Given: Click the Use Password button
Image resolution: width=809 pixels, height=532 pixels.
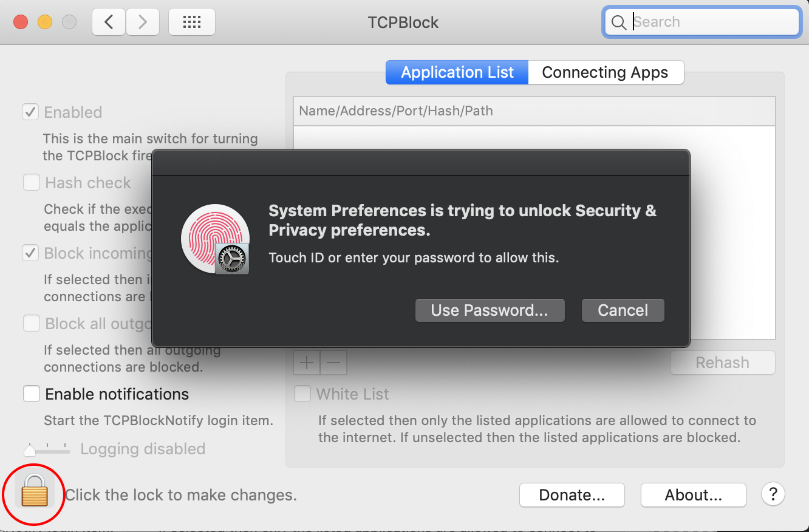Looking at the screenshot, I should point(490,310).
